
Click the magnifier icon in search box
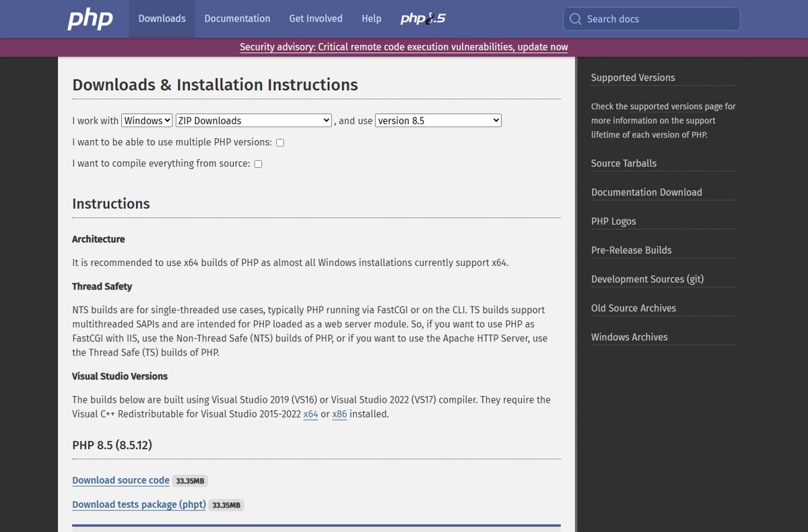pyautogui.click(x=575, y=19)
